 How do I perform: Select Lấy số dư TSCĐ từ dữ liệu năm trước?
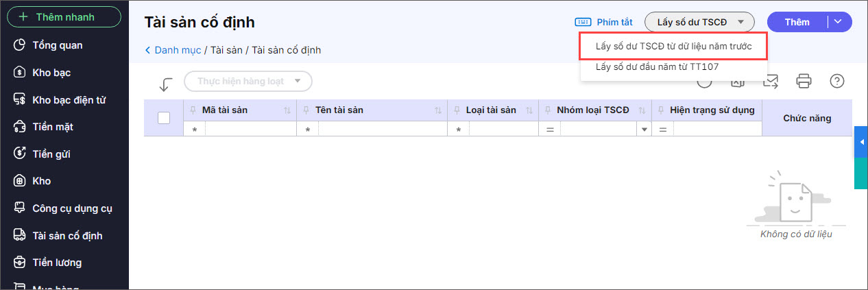(673, 47)
